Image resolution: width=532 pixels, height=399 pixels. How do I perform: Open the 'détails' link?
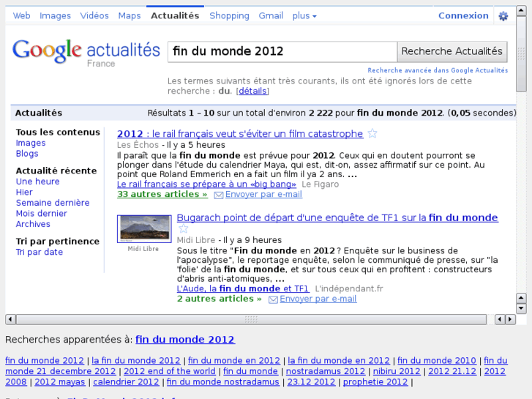click(252, 91)
